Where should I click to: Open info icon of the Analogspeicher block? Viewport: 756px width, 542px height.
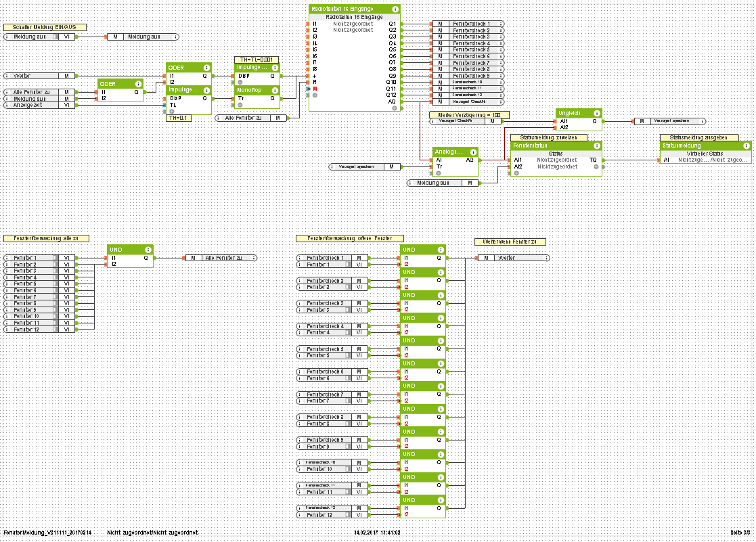pyautogui.click(x=473, y=152)
